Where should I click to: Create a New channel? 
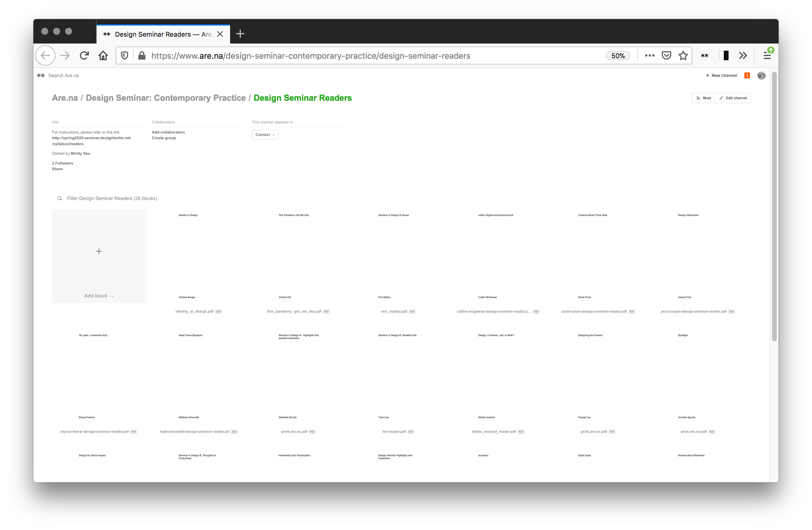pos(721,75)
